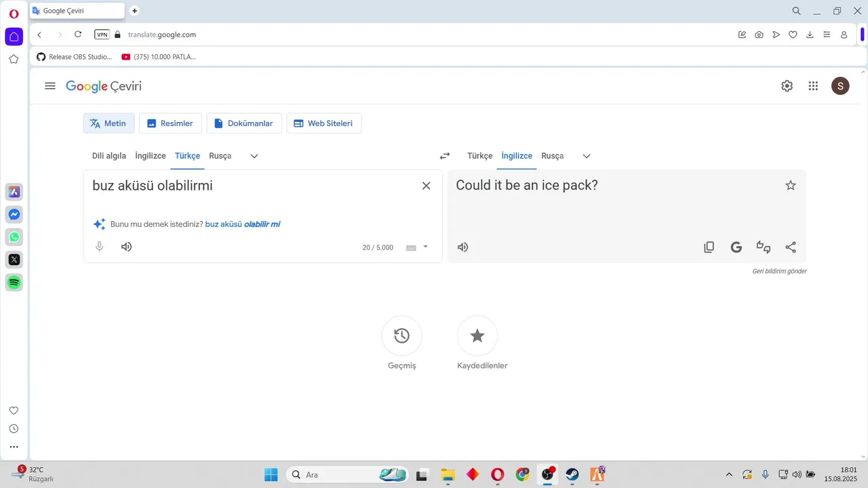Viewport: 868px width, 488px height.
Task: Click the Geri bildirim gönder link
Action: pyautogui.click(x=779, y=271)
